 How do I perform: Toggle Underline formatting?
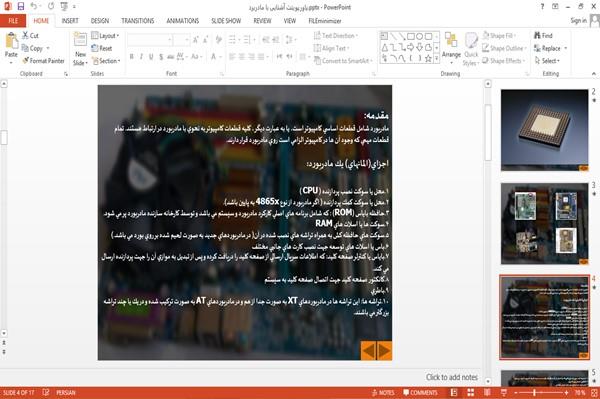tap(151, 57)
